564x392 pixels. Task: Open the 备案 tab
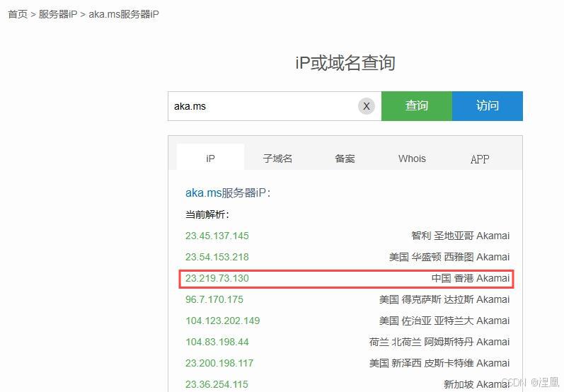(x=345, y=158)
